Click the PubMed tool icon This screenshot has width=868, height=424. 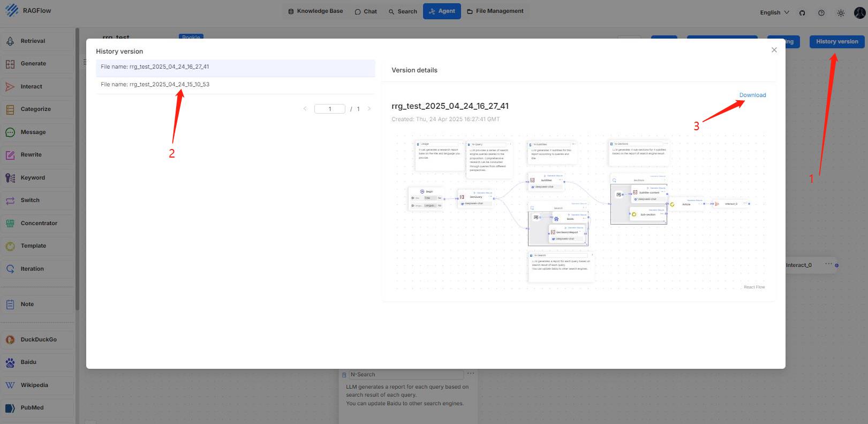10,408
